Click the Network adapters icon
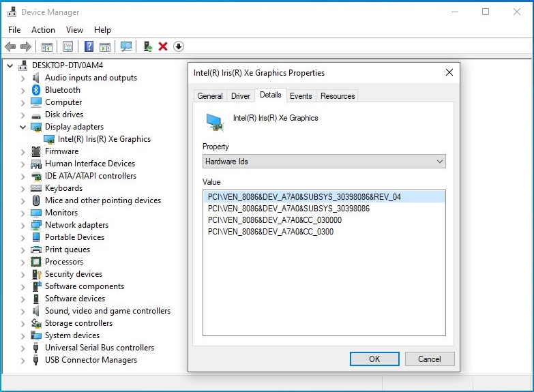 pos(36,225)
